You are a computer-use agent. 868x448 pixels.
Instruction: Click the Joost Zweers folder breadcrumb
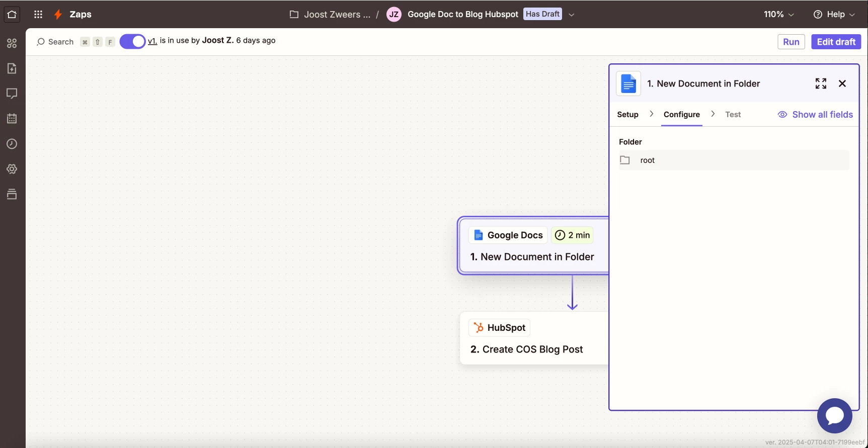click(337, 14)
